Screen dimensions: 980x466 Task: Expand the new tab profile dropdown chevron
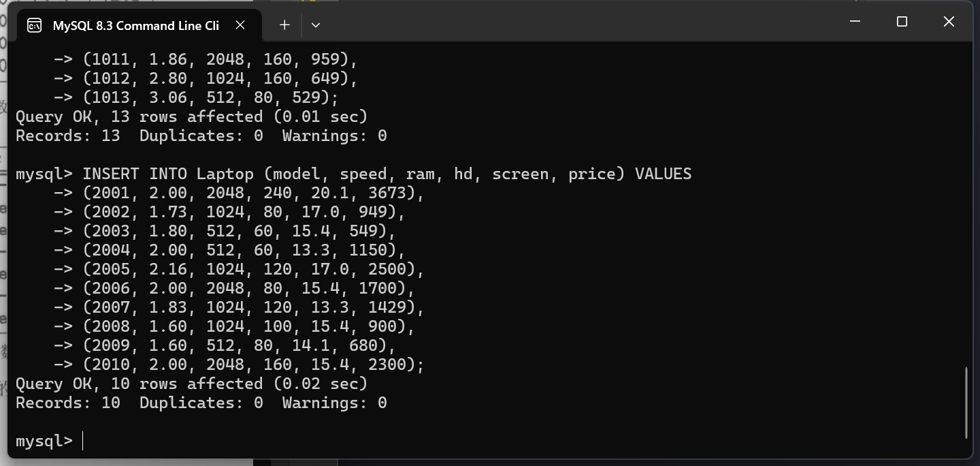click(316, 25)
